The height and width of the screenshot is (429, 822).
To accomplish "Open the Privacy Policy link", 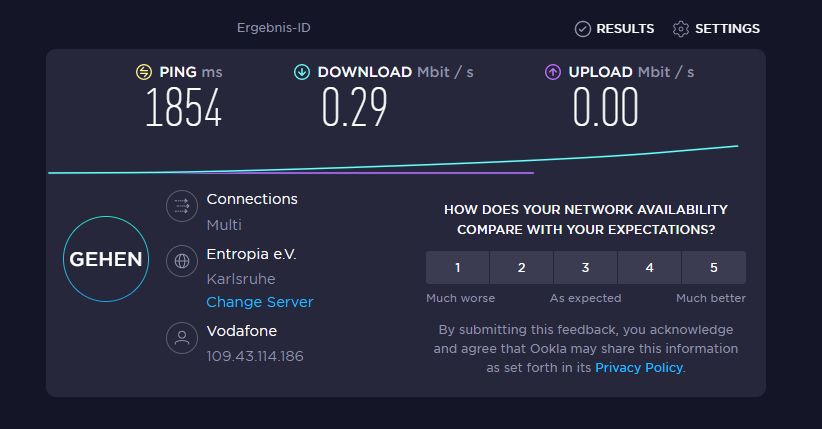I will pyautogui.click(x=638, y=368).
